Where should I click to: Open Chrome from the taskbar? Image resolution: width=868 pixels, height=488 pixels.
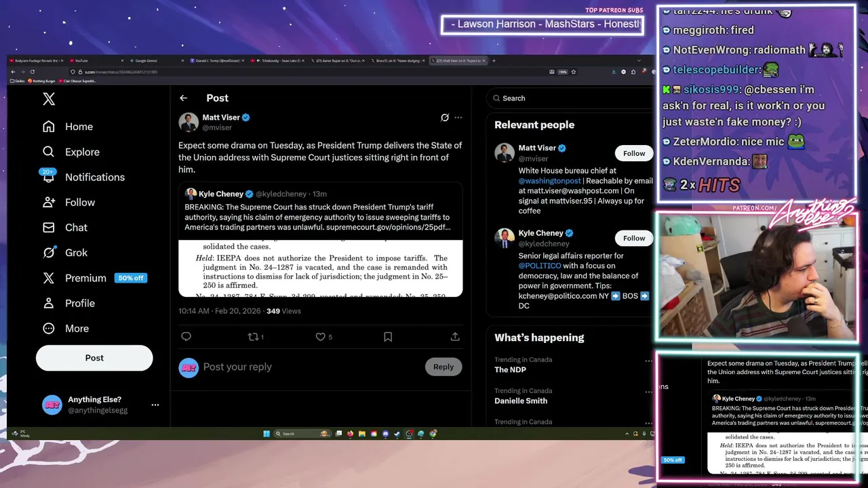(x=433, y=434)
